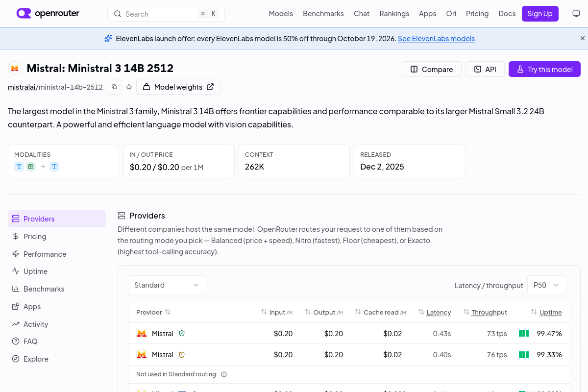Click the display theme monitor icon
The width and height of the screenshot is (588, 392).
click(x=576, y=14)
